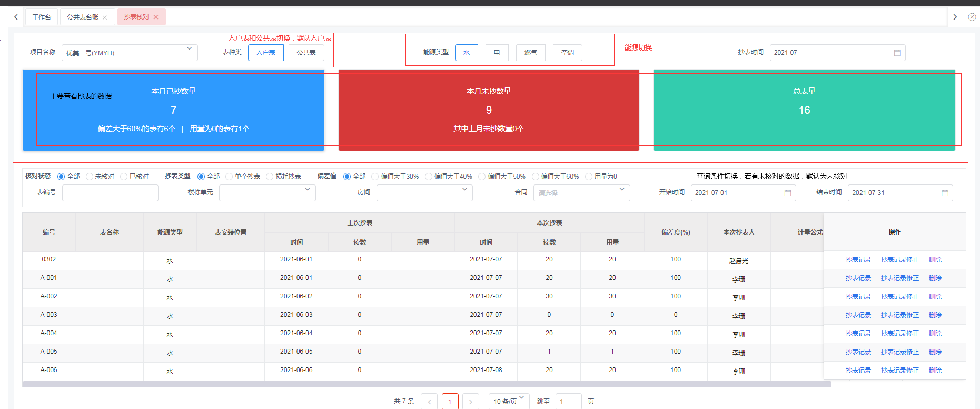Viewport: 980px width, 409px height.
Task: Click the 表编号 input field
Action: tap(110, 193)
